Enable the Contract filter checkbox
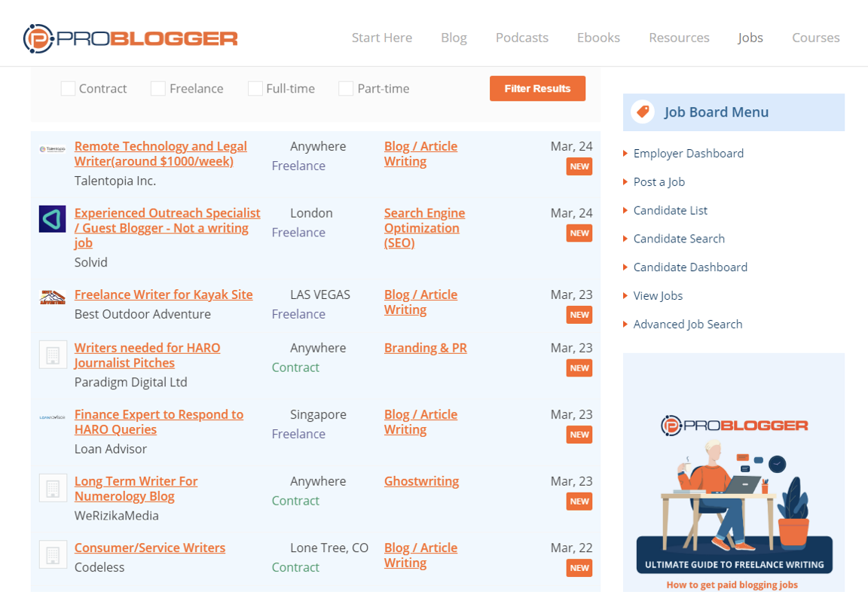Image resolution: width=868 pixels, height=610 pixels. [68, 89]
